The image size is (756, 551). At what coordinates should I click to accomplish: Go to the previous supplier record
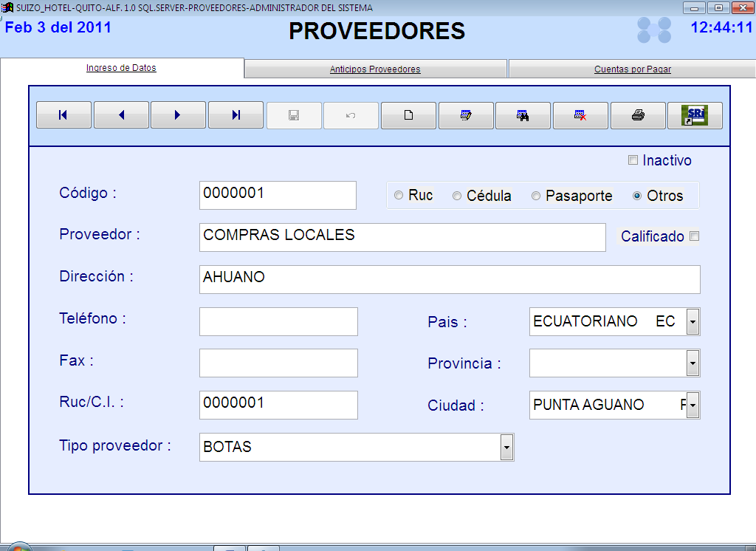pos(121,115)
